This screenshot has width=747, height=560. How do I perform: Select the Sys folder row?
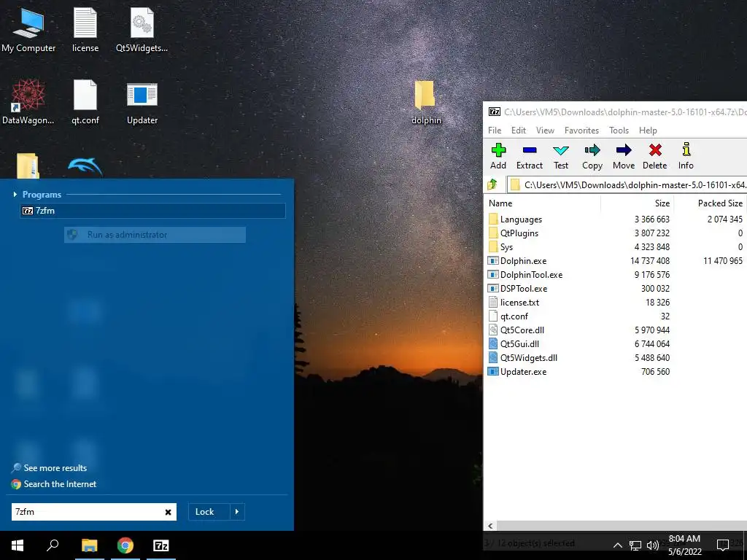[615, 246]
